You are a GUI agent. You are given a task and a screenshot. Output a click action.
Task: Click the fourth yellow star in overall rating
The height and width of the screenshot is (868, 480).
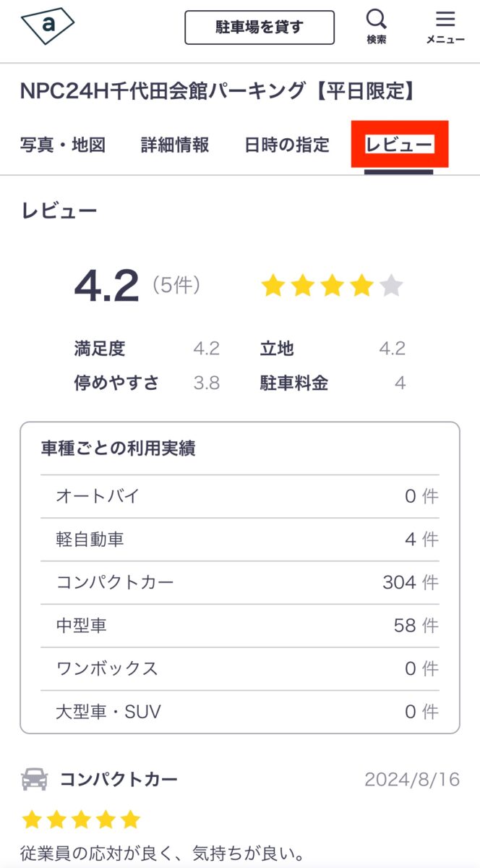tap(361, 284)
